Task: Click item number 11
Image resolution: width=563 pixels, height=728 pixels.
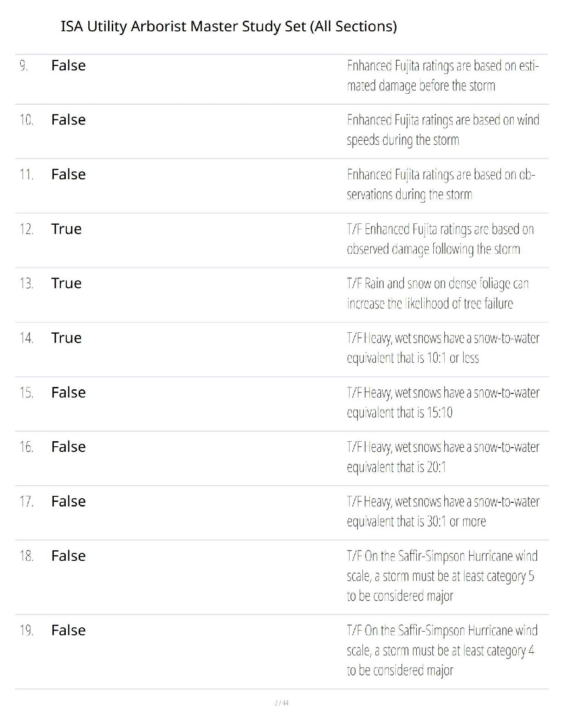Action: pyautogui.click(x=26, y=175)
